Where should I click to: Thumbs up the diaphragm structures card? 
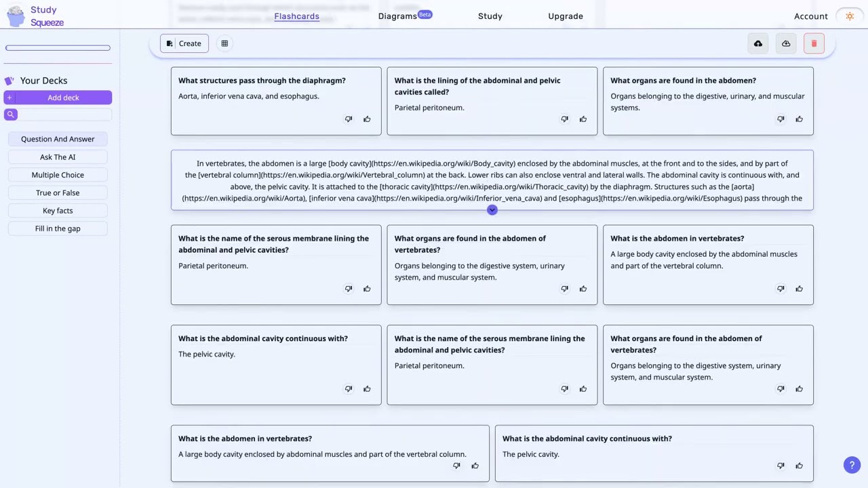coord(367,119)
